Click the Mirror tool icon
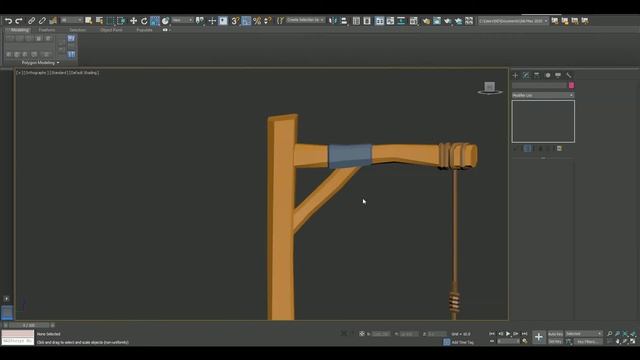640x360 pixels. click(x=333, y=20)
